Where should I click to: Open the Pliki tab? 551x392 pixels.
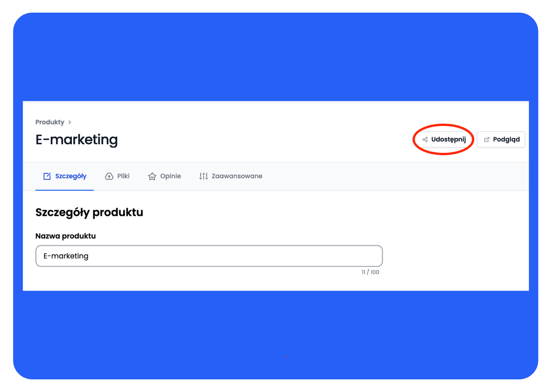[x=123, y=176]
